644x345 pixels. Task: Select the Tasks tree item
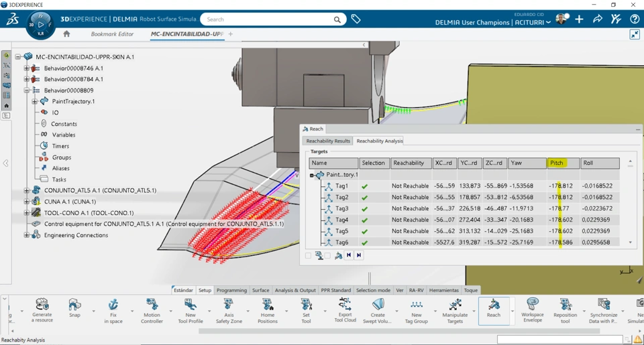click(59, 180)
